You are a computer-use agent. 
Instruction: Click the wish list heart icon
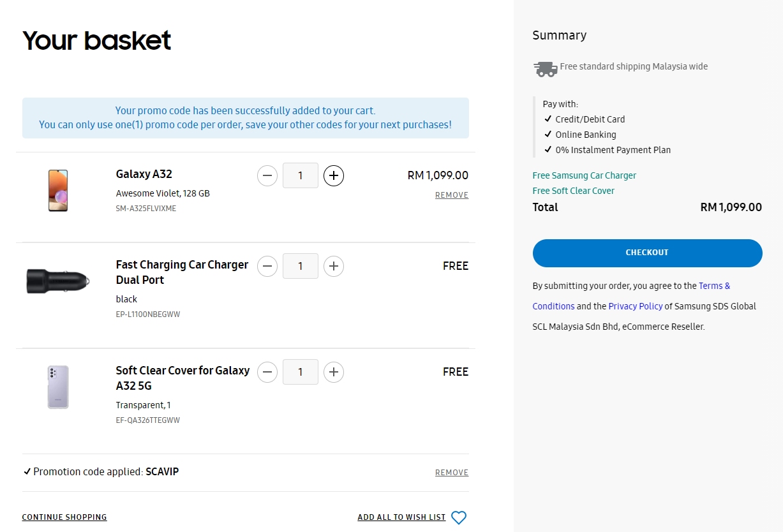pos(459,517)
